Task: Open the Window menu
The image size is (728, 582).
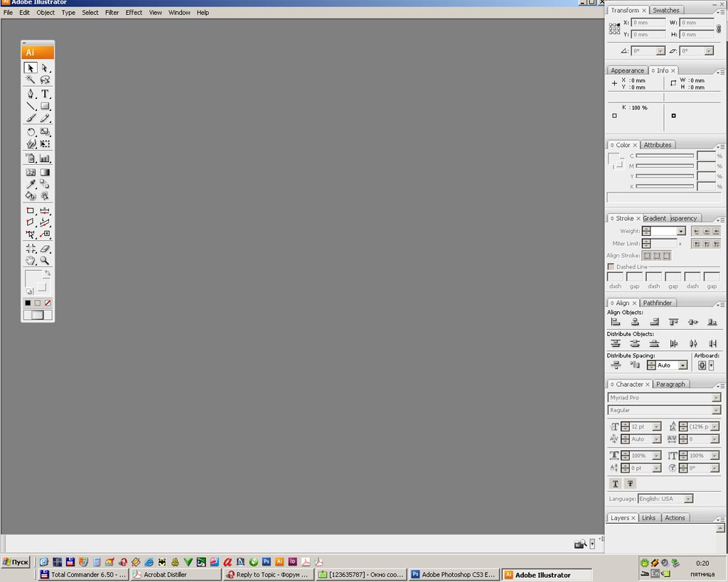Action: point(179,13)
